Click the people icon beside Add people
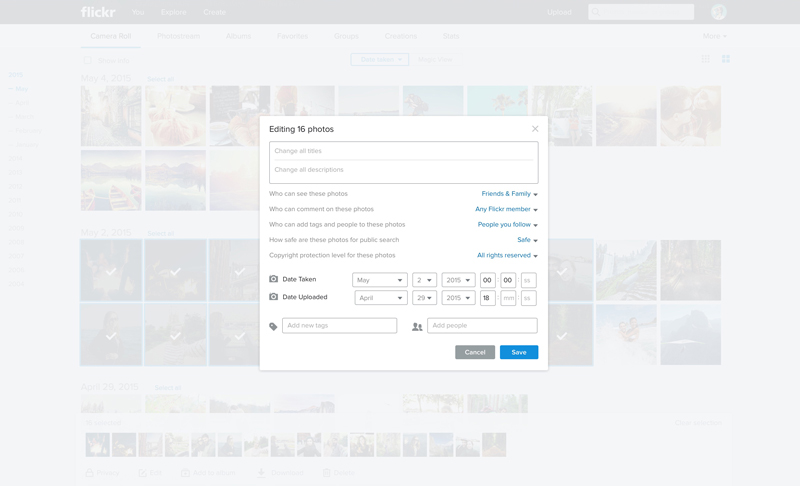 [417, 326]
